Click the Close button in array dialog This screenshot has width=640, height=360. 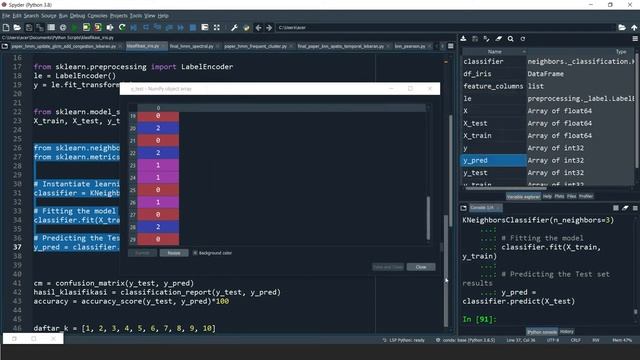[x=421, y=267]
